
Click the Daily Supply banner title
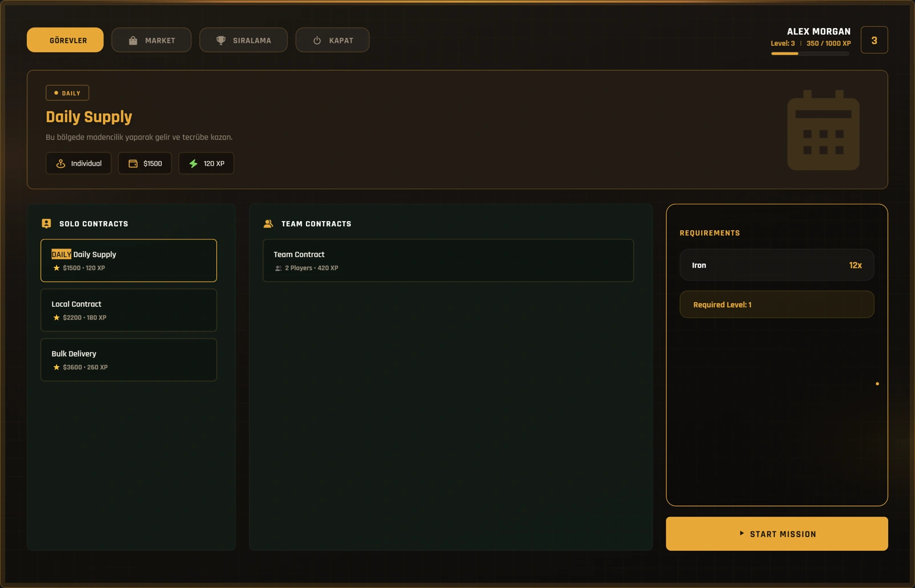(89, 117)
